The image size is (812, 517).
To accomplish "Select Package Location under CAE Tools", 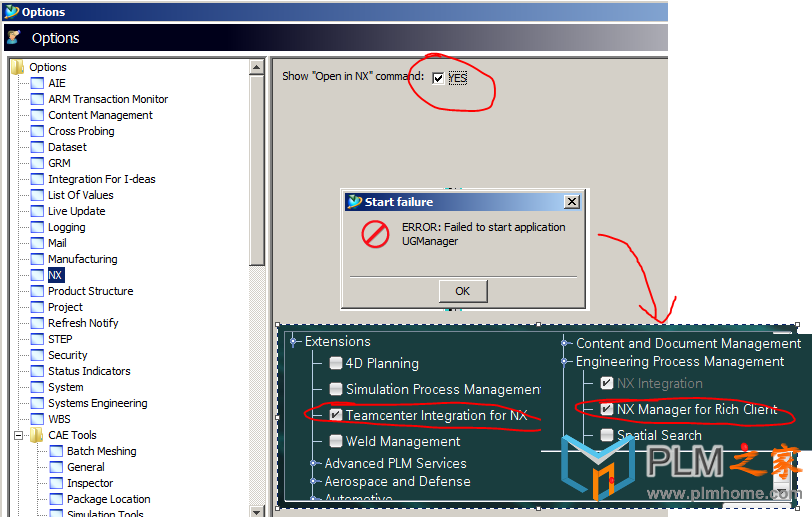I will click(x=109, y=499).
